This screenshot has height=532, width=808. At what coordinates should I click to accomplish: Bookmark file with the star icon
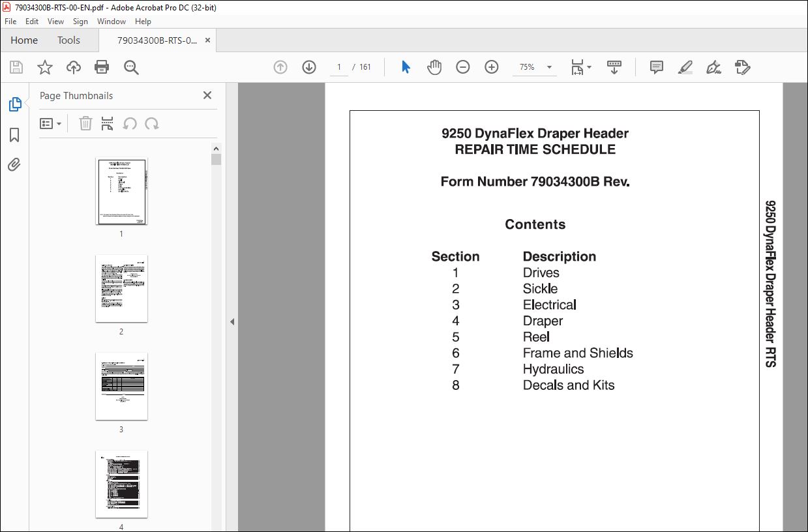pos(45,67)
